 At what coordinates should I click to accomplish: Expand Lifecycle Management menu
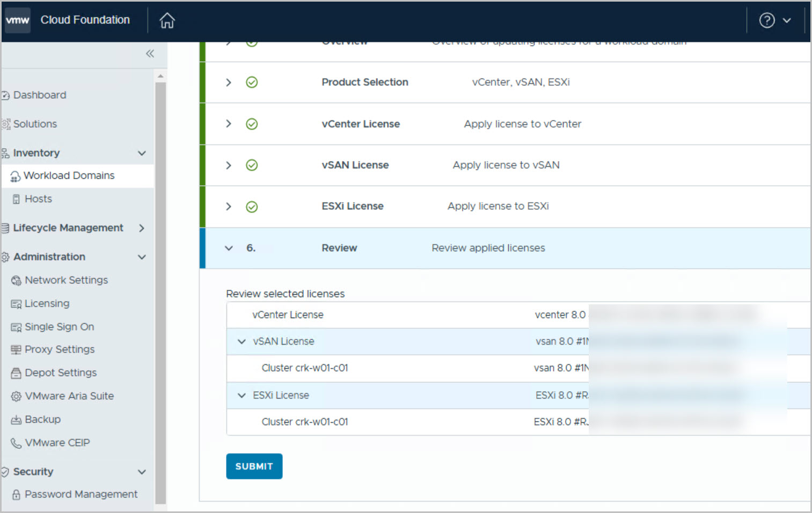pos(142,228)
